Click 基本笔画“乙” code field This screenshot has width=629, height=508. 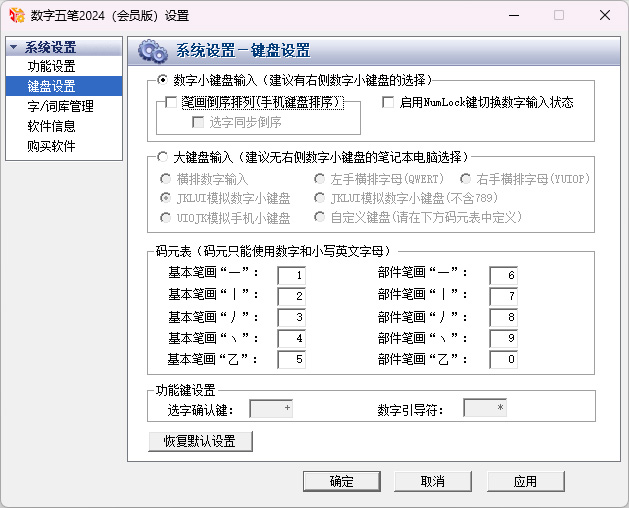(x=292, y=359)
